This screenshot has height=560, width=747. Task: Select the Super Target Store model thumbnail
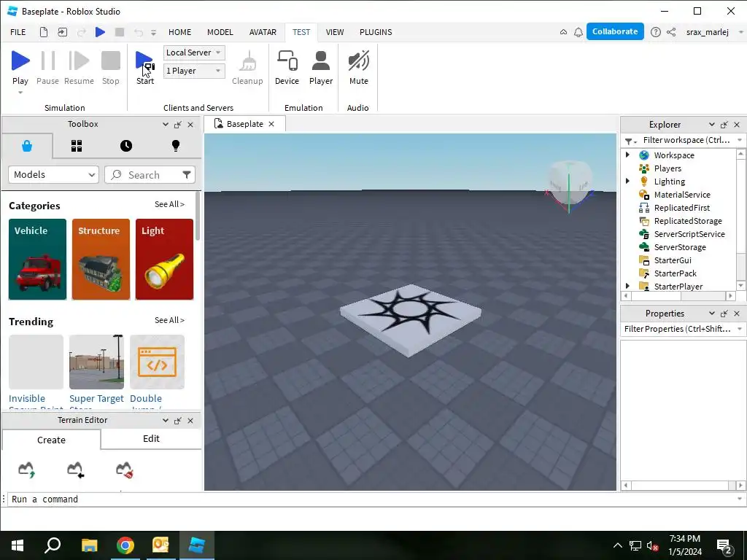97,362
